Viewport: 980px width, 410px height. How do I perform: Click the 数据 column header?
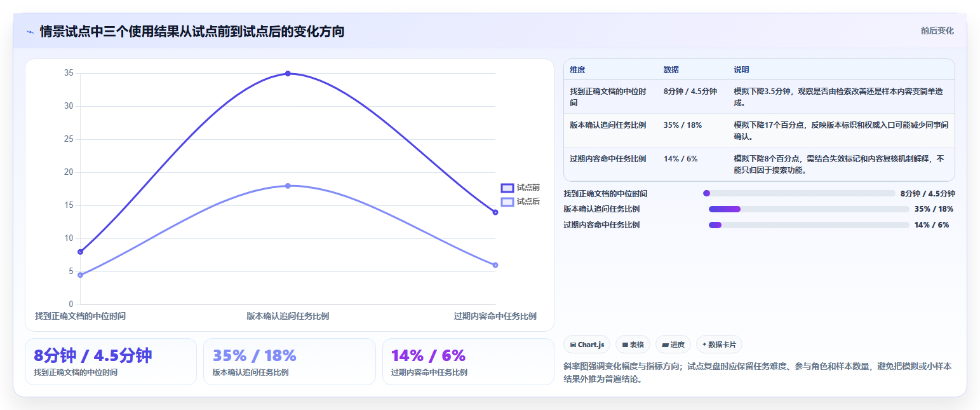coord(671,70)
